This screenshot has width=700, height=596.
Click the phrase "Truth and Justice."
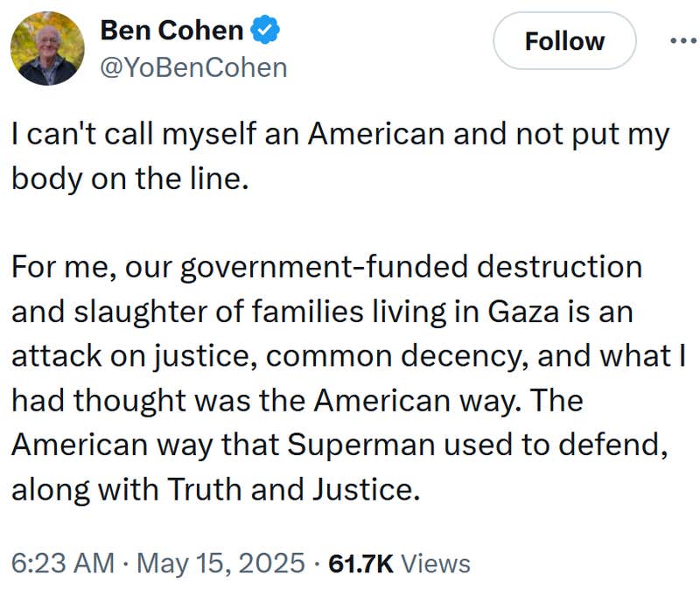294,489
